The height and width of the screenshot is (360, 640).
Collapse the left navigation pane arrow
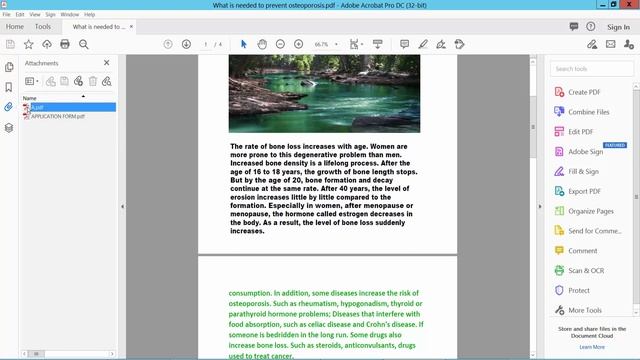pos(122,207)
